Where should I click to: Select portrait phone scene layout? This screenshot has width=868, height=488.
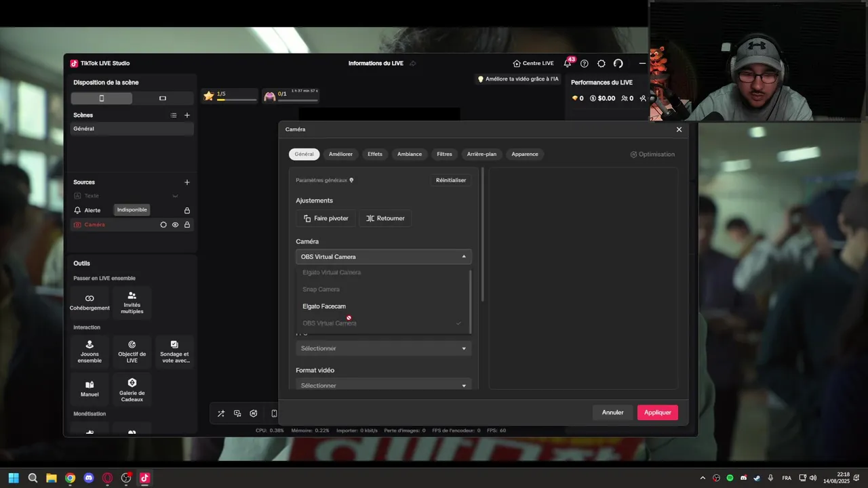coord(102,98)
